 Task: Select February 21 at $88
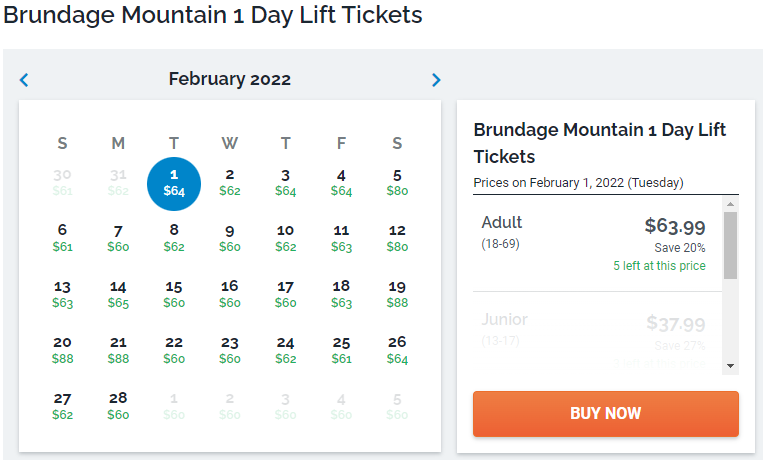[118, 350]
